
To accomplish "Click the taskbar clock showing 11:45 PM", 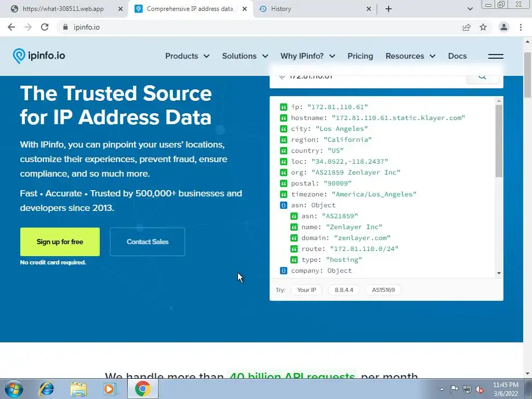I will pos(506,389).
